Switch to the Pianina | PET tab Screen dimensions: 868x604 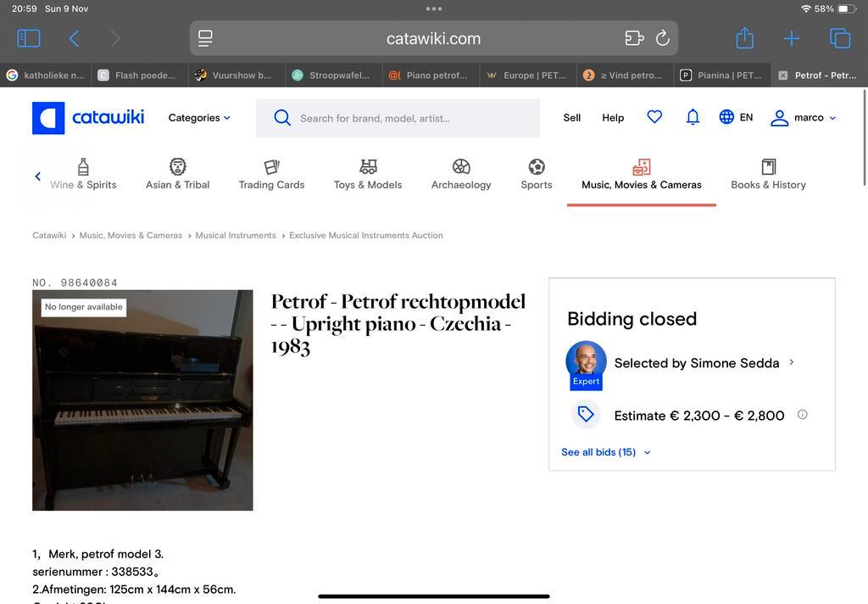(x=721, y=75)
